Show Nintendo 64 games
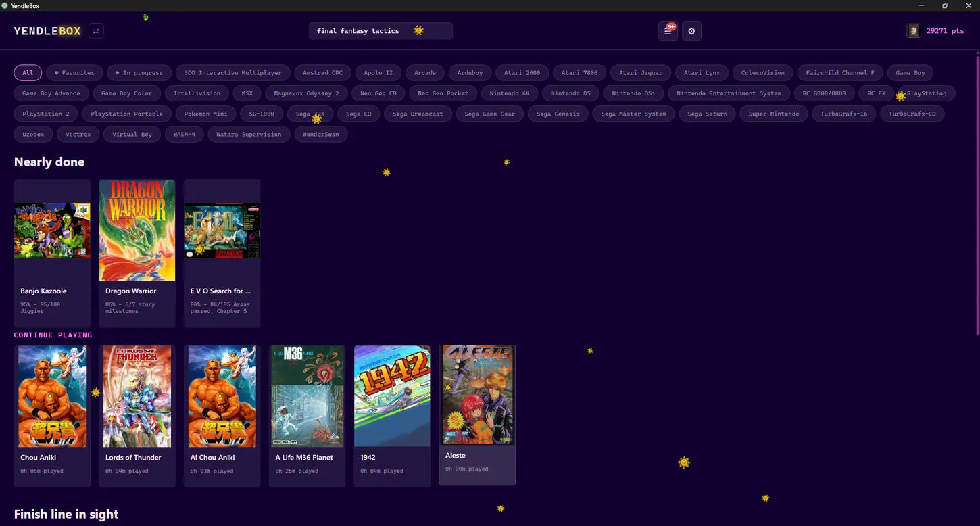 [x=510, y=93]
